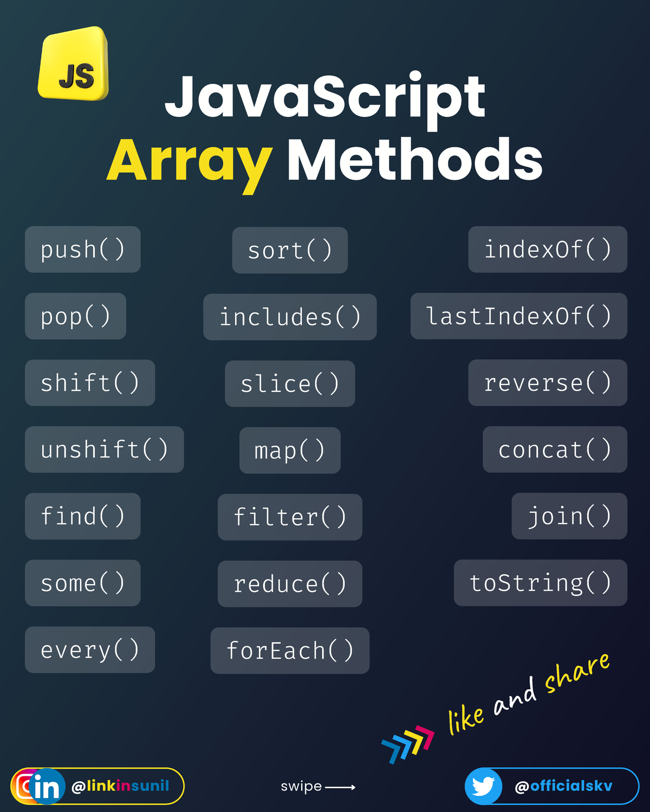This screenshot has height=812, width=650.
Task: Click the colorful chevron arrows icon
Action: pos(408,744)
